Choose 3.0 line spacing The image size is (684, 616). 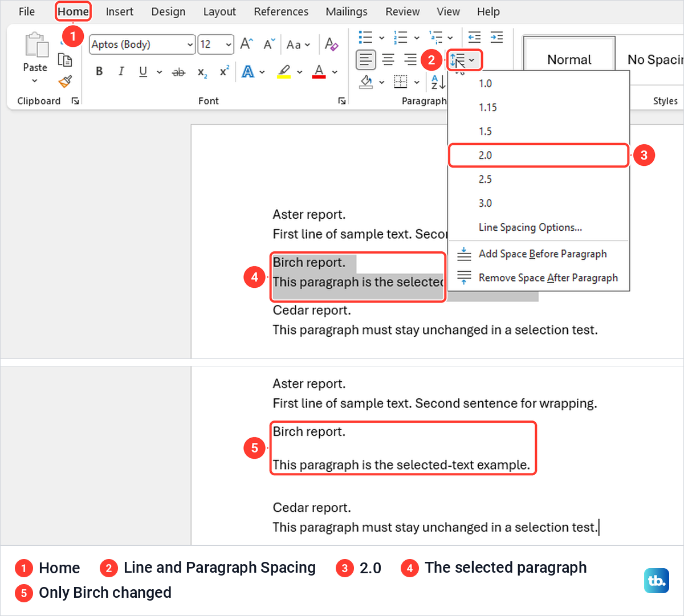click(539, 203)
